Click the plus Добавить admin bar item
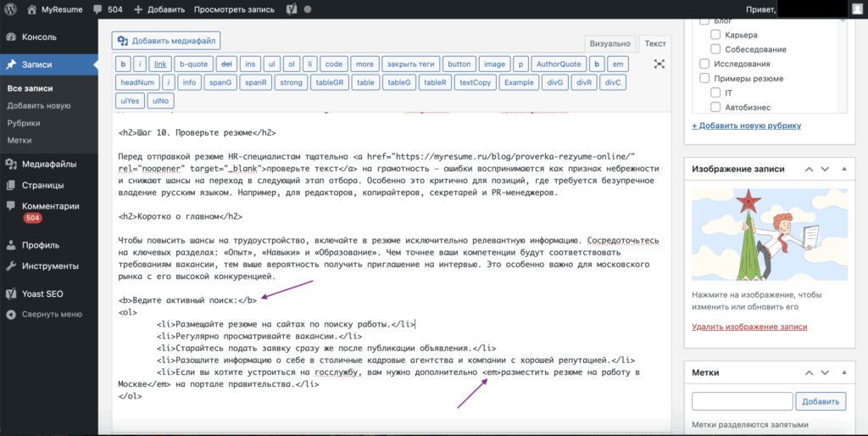 pos(159,9)
